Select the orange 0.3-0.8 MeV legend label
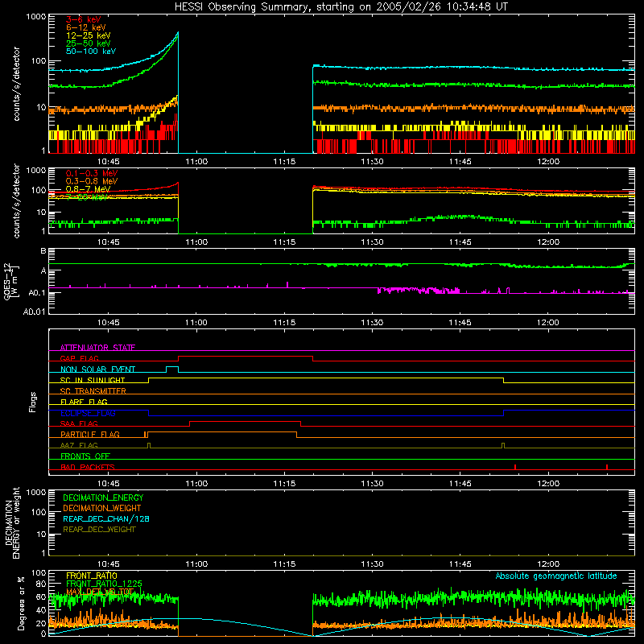Screen dimensions: 644x644 point(92,181)
